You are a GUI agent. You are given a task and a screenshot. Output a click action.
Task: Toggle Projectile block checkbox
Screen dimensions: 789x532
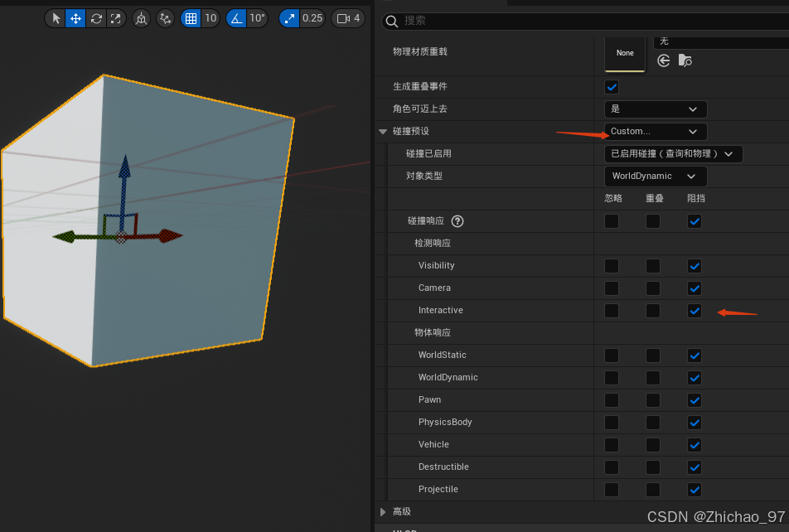695,489
